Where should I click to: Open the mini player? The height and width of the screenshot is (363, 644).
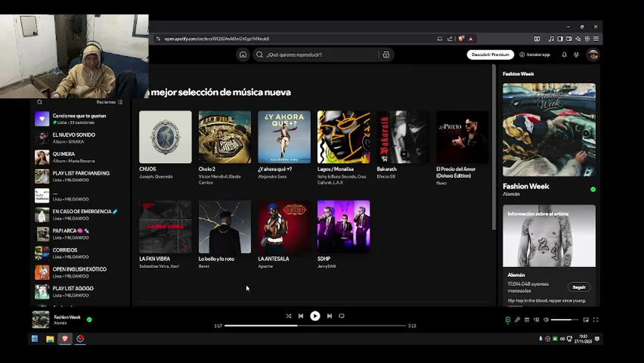586,320
